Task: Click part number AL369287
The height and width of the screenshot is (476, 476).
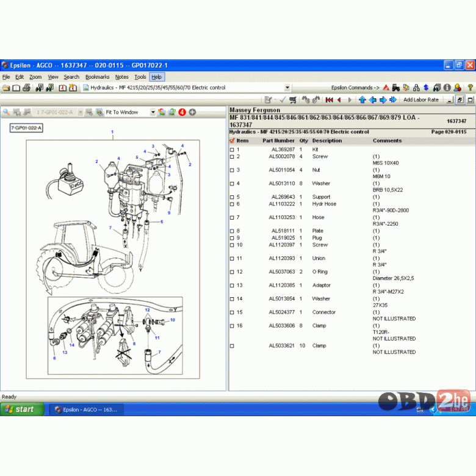Action: tap(283, 150)
